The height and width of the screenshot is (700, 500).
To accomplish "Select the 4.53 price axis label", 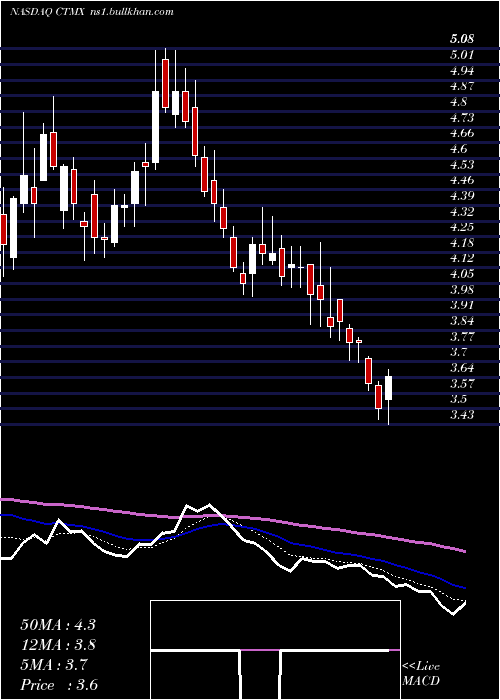I will (x=462, y=164).
